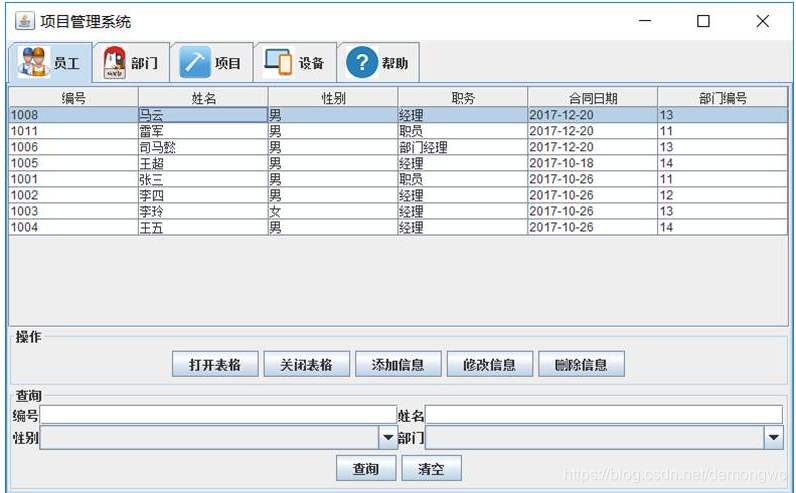Click the 员工 workers icon
796x493 pixels.
point(34,62)
